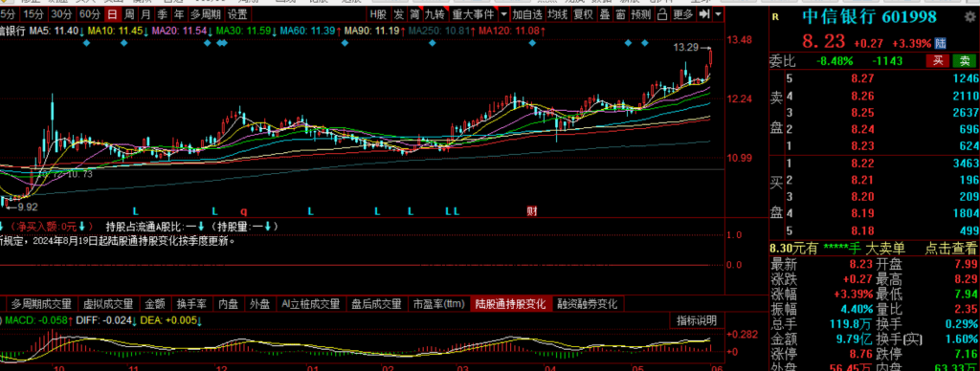Expand the dropdown arrow after 重大事件
This screenshot has height=371, width=980.
[503, 13]
